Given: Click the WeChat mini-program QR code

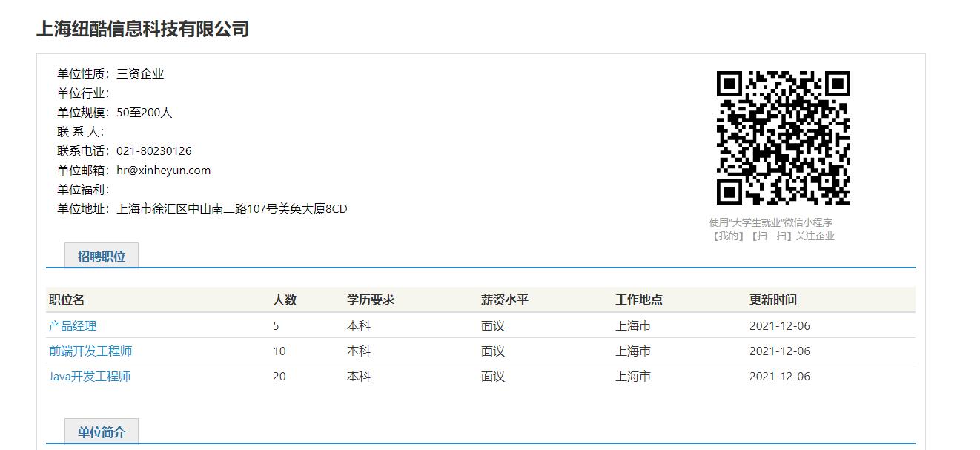Looking at the screenshot, I should pyautogui.click(x=783, y=138).
